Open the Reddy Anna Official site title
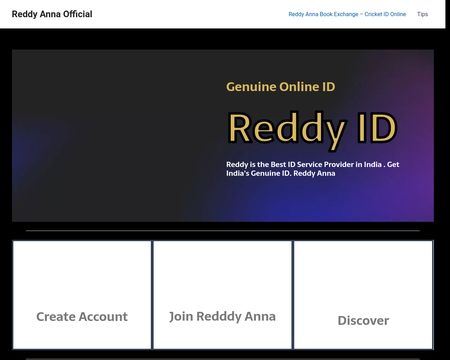The height and width of the screenshot is (360, 450). click(52, 14)
